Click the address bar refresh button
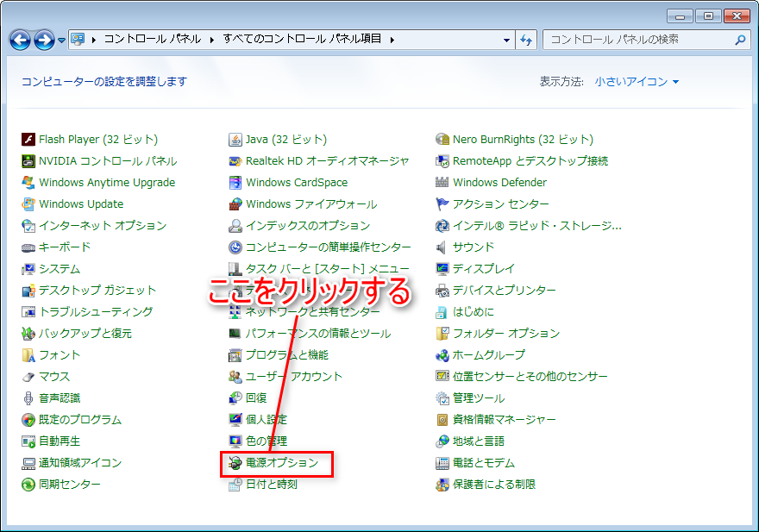The height and width of the screenshot is (532, 759). pyautogui.click(x=526, y=40)
